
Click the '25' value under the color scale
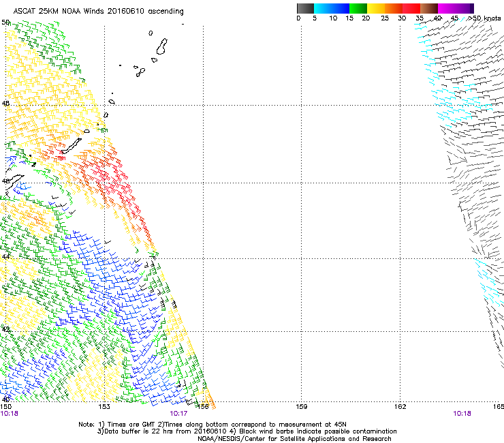[385, 18]
